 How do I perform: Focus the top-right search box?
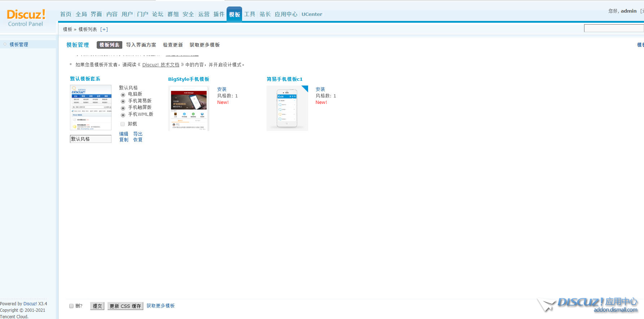coord(614,28)
